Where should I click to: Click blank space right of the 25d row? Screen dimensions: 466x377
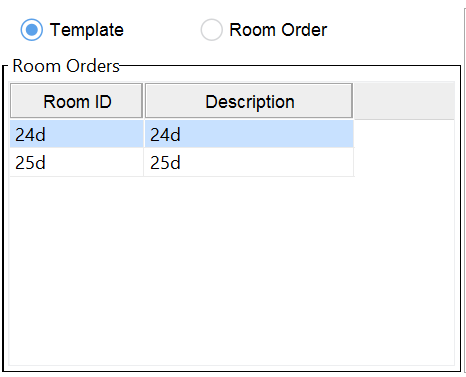point(404,162)
